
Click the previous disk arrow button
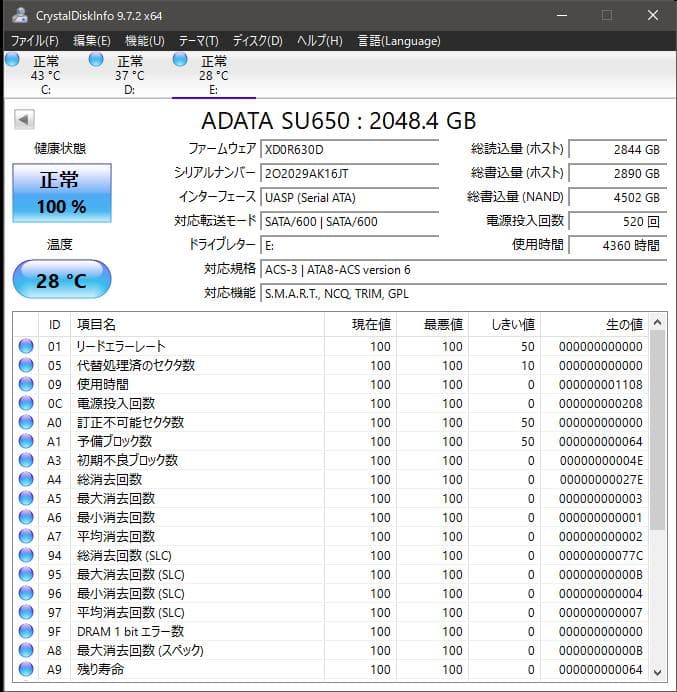[24, 119]
